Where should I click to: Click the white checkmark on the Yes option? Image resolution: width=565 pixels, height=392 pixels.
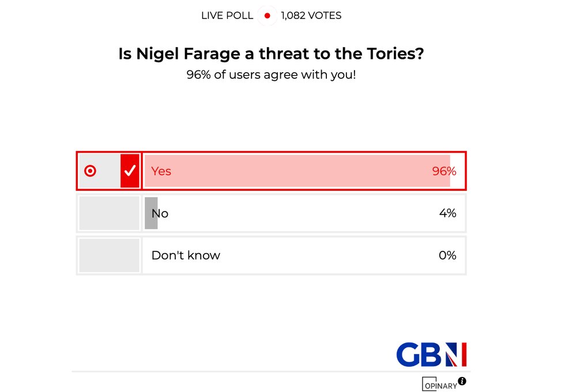tap(130, 171)
